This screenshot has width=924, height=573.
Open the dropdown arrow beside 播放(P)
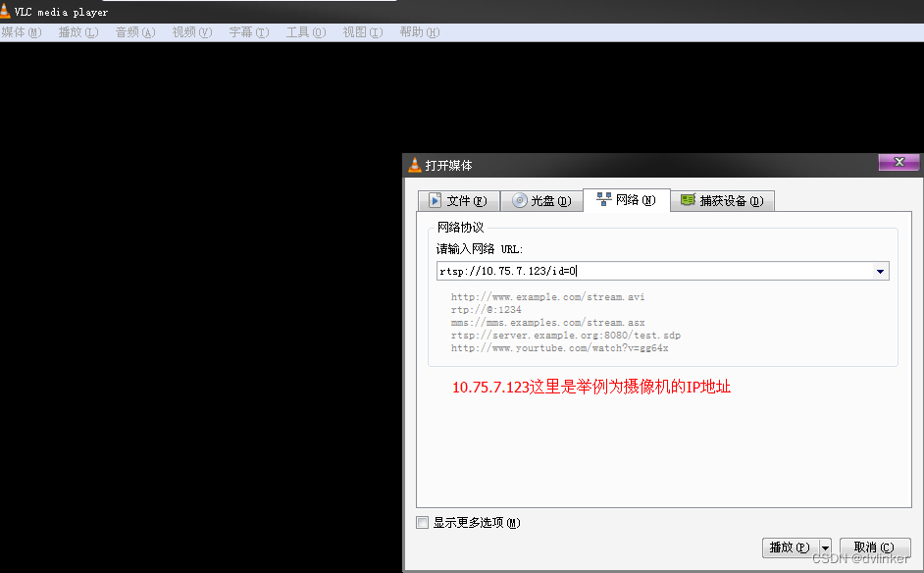825,547
